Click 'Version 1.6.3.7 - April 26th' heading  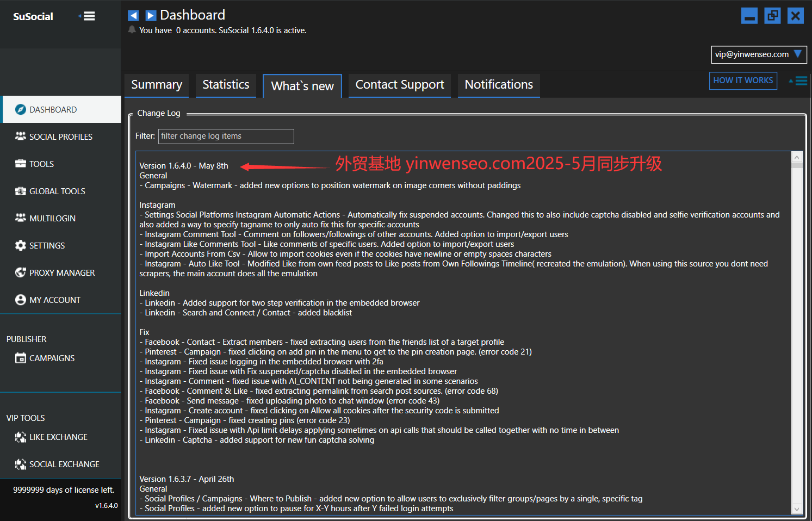click(x=187, y=479)
